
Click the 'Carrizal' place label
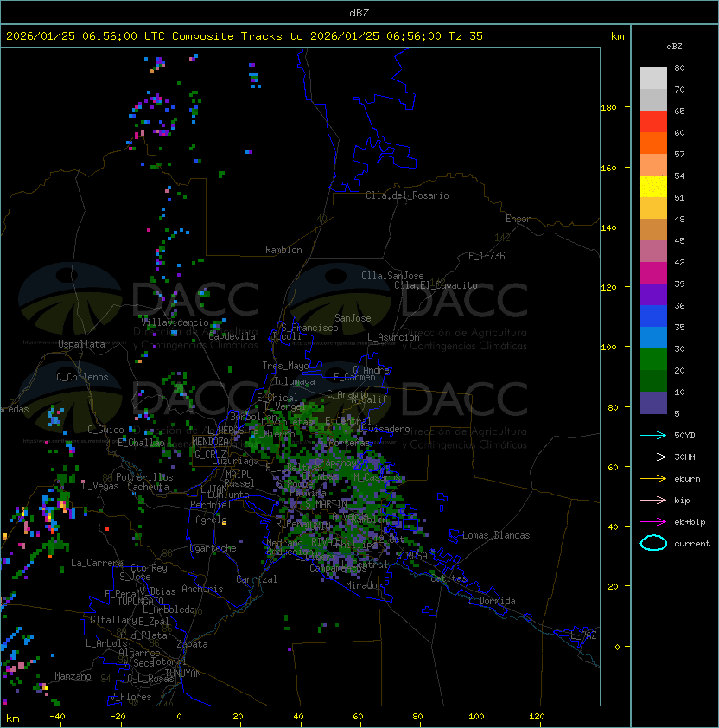[x=257, y=579]
